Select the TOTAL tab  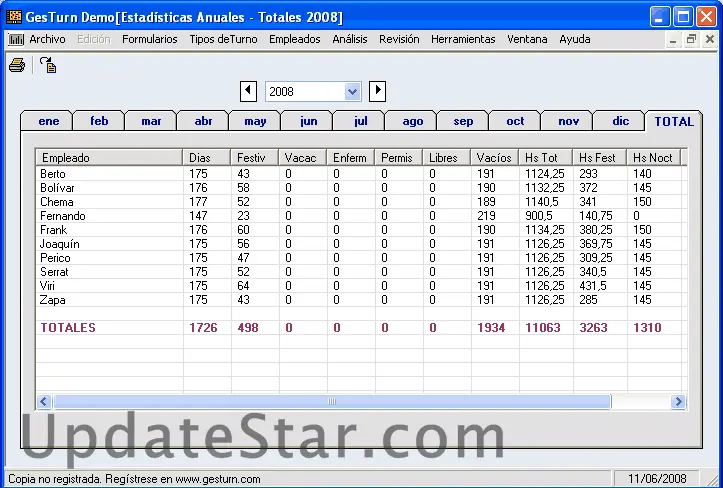tap(674, 121)
